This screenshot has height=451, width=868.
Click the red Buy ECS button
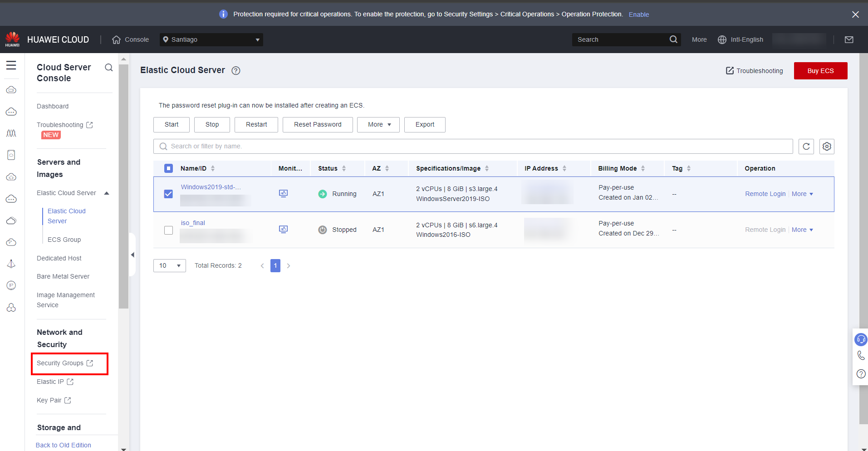tap(820, 71)
